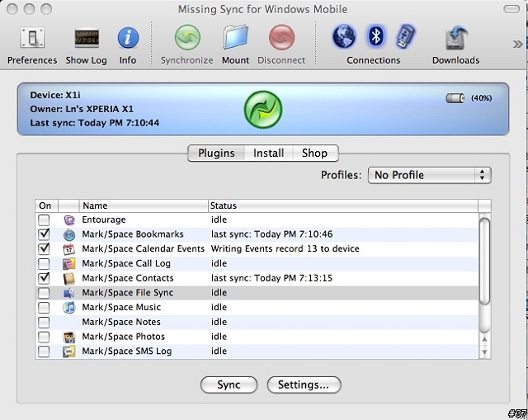Enable the Mark/Space Photos checkbox
This screenshot has width=528, height=420.
click(x=44, y=337)
